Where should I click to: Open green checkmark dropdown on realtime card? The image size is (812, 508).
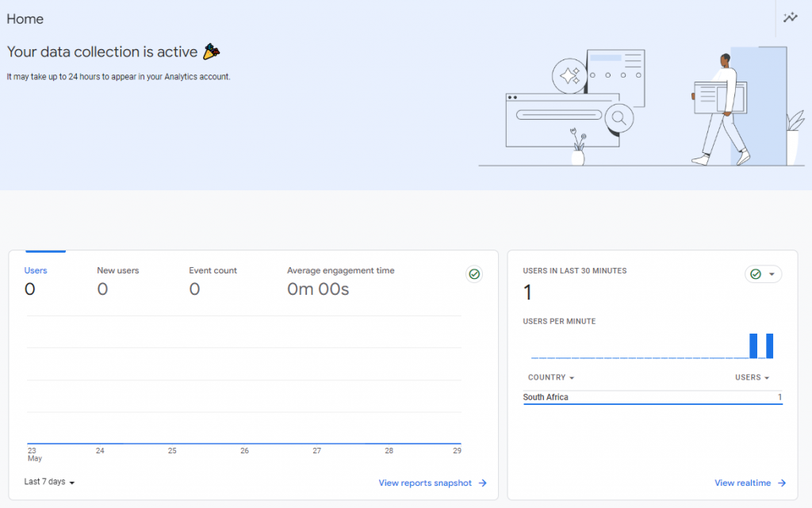point(763,274)
